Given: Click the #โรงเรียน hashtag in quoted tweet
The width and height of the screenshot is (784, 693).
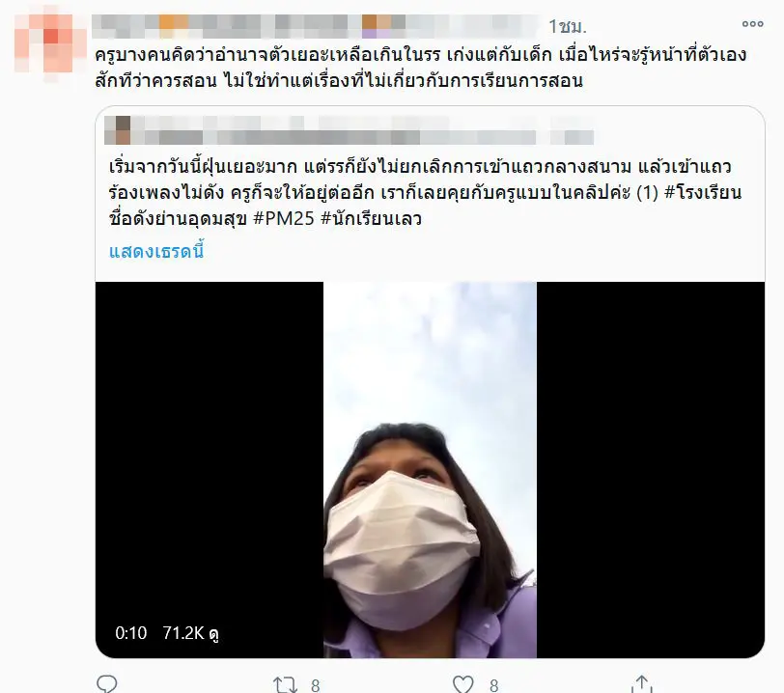Looking at the screenshot, I should (703, 192).
